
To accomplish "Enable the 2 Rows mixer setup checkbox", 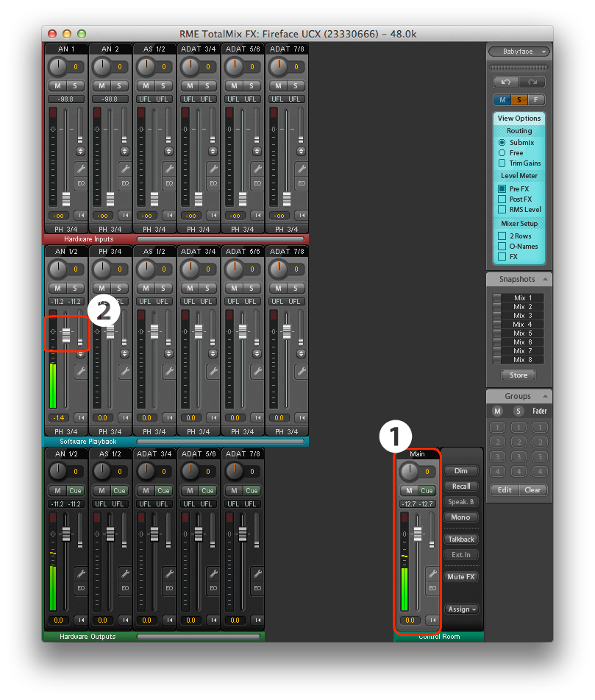I will [x=502, y=236].
